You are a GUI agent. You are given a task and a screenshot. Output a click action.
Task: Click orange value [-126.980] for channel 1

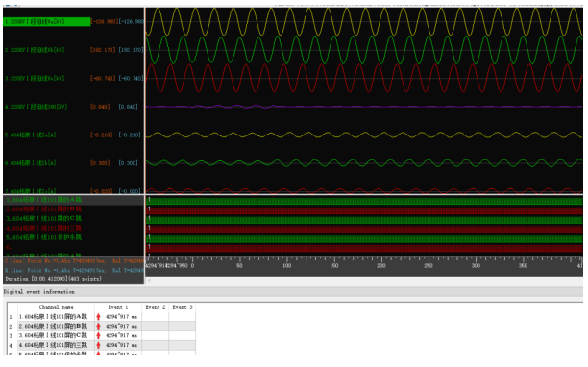(x=104, y=22)
